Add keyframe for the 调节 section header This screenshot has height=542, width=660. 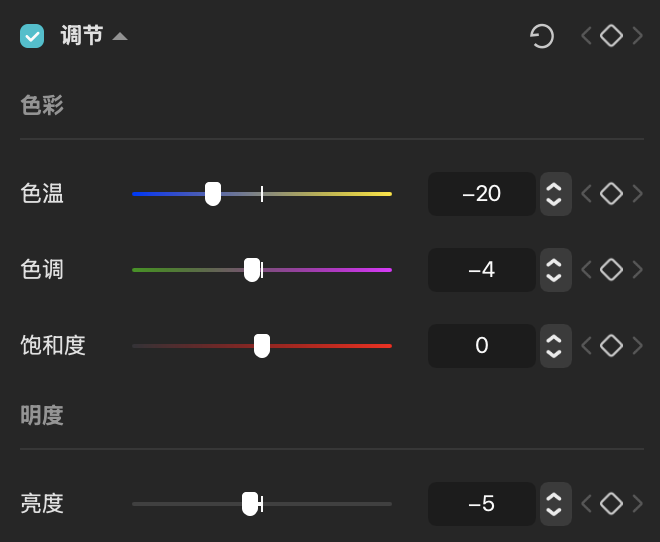[611, 36]
